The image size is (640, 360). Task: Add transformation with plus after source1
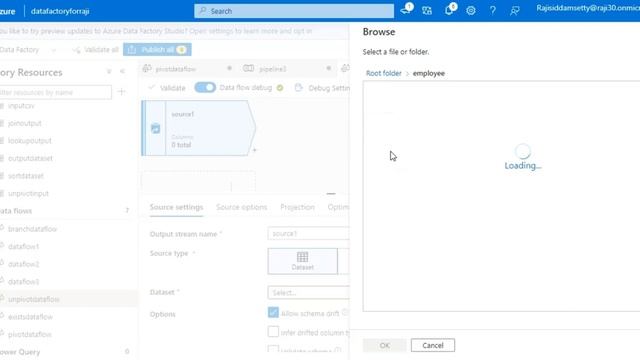254,150
